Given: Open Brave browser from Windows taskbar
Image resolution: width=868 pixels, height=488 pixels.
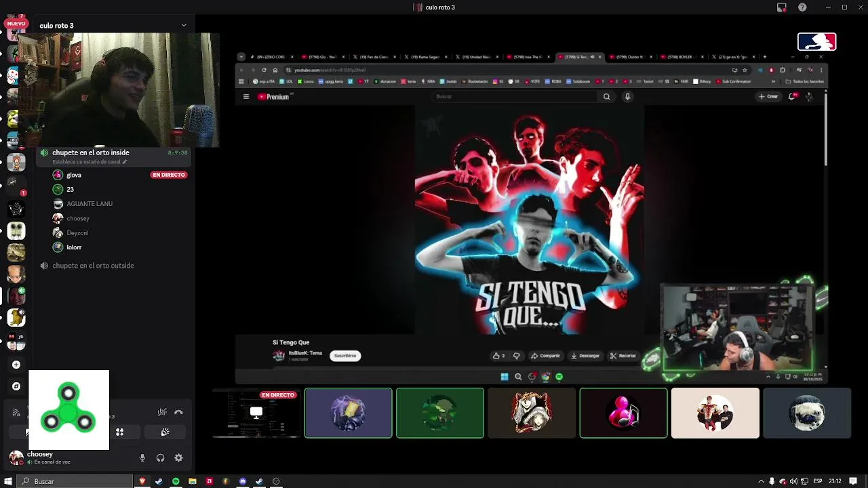Looking at the screenshot, I should [142, 481].
